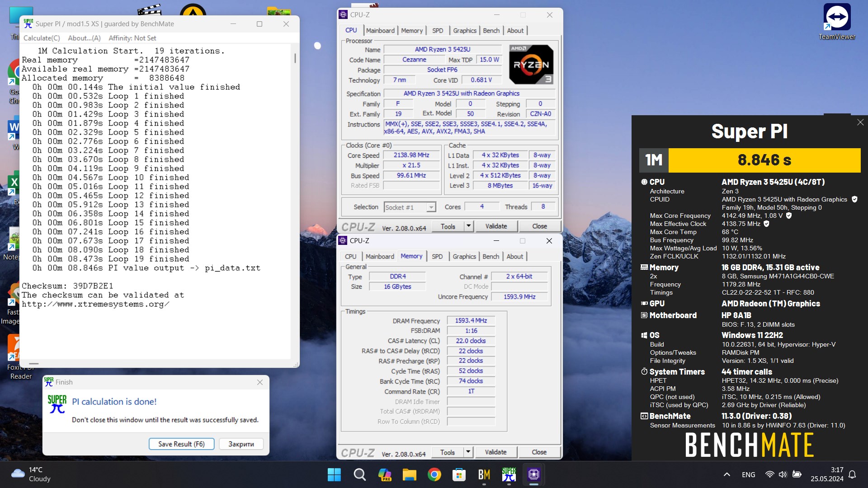868x488 pixels.
Task: Click Close button in bottom CPU-Z
Action: point(539,452)
